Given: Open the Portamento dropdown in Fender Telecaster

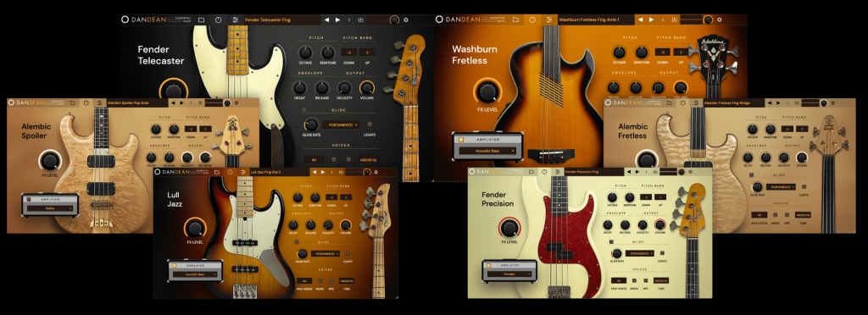Looking at the screenshot, I should point(341,124).
